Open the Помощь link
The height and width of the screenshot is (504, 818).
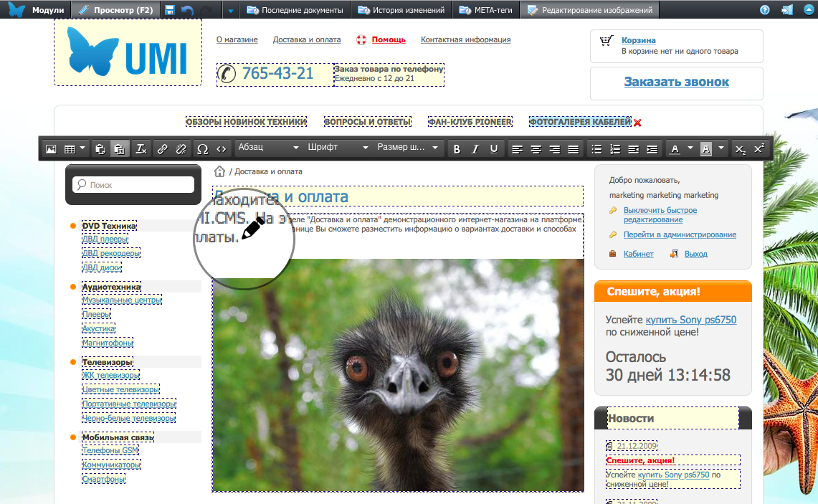coord(389,39)
